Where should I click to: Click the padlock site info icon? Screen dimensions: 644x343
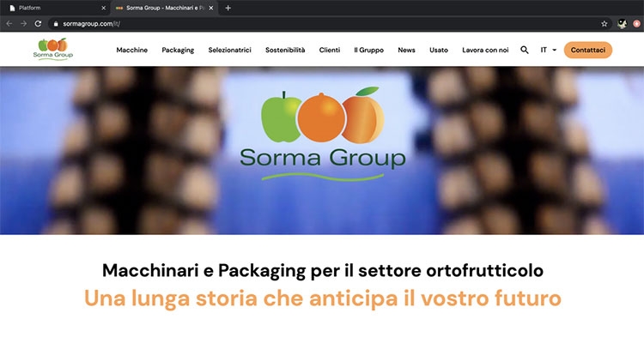tap(56, 24)
